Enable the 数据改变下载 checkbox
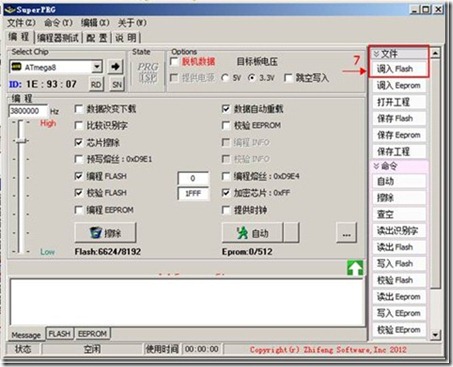The image size is (453, 367). click(79, 109)
